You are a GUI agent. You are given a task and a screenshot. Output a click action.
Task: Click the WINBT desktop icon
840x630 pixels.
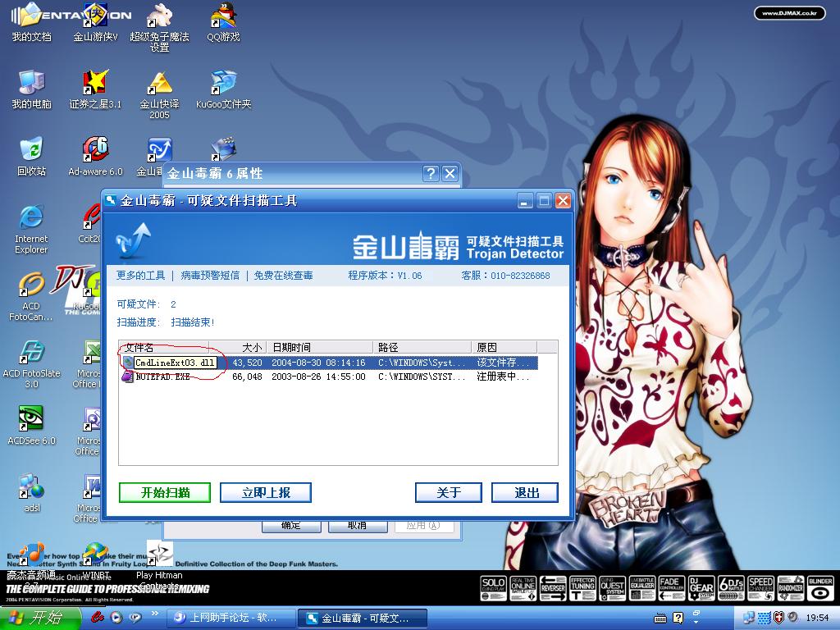[95, 563]
